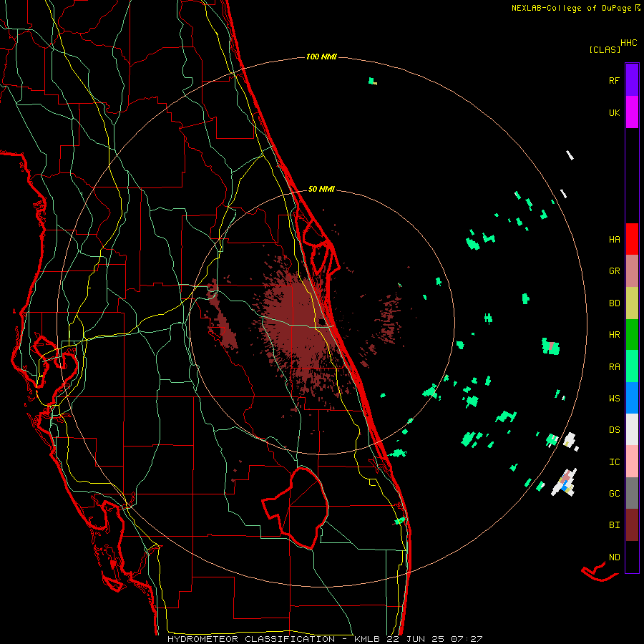Click the UK legend label
The image size is (644, 644).
pyautogui.click(x=614, y=112)
